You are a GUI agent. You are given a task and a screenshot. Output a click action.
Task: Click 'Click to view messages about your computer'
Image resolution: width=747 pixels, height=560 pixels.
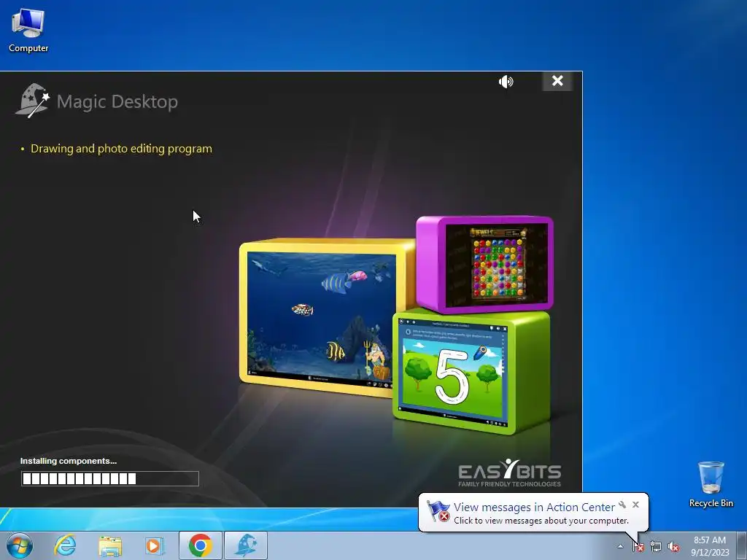pos(541,521)
